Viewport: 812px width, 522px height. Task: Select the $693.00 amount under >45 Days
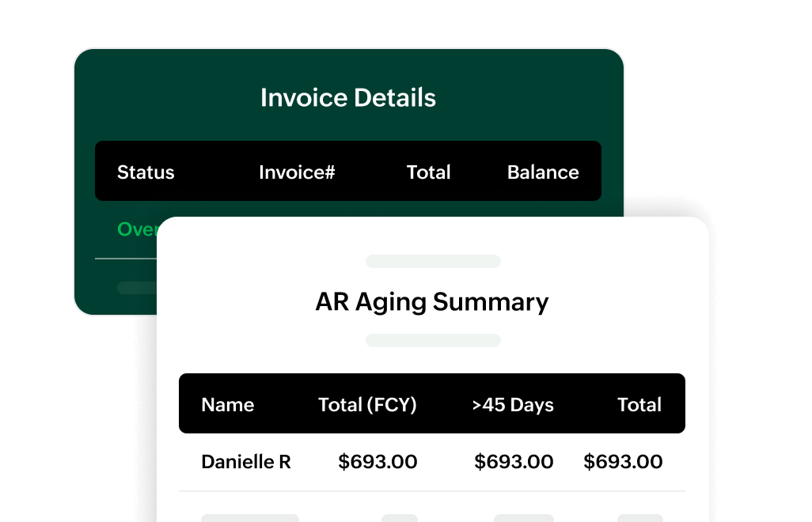(x=514, y=462)
